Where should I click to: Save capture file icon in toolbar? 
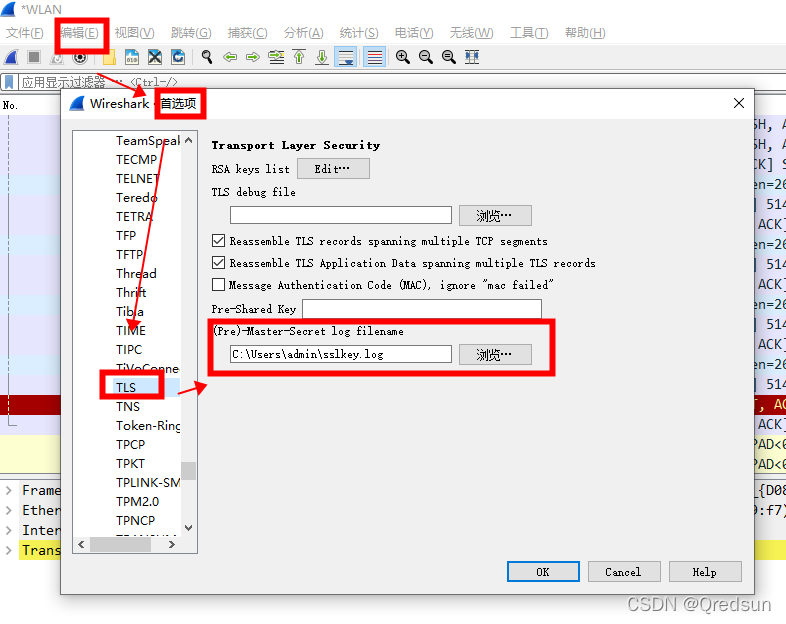(x=132, y=57)
